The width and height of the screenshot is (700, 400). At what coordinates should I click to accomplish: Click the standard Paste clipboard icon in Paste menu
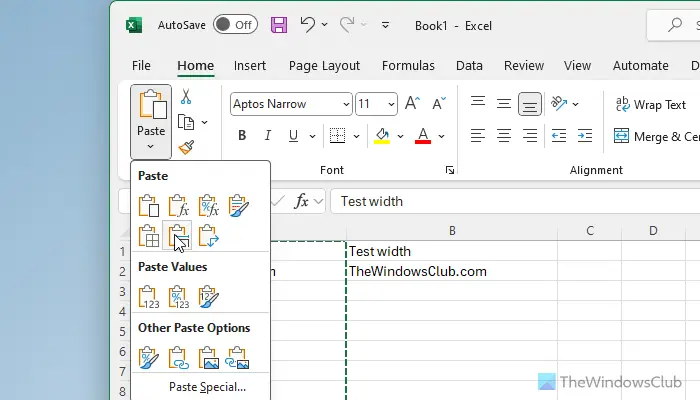pos(148,206)
